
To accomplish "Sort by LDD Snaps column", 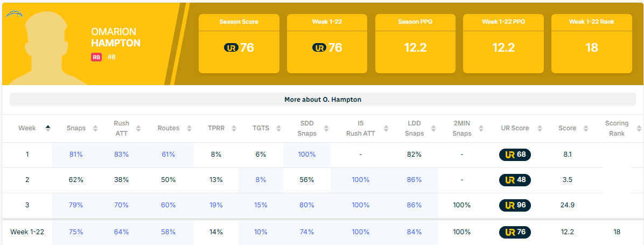I will [x=434, y=128].
